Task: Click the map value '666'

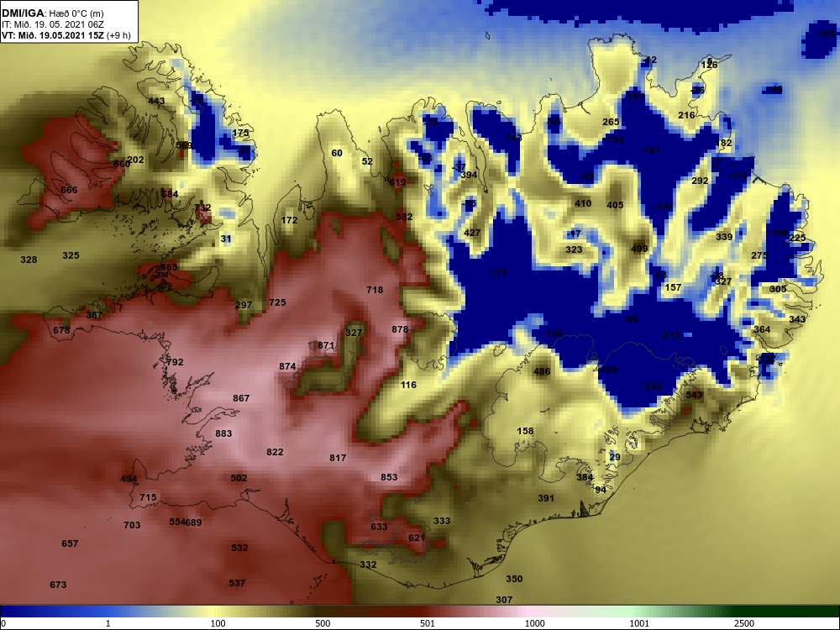Action: [x=69, y=190]
